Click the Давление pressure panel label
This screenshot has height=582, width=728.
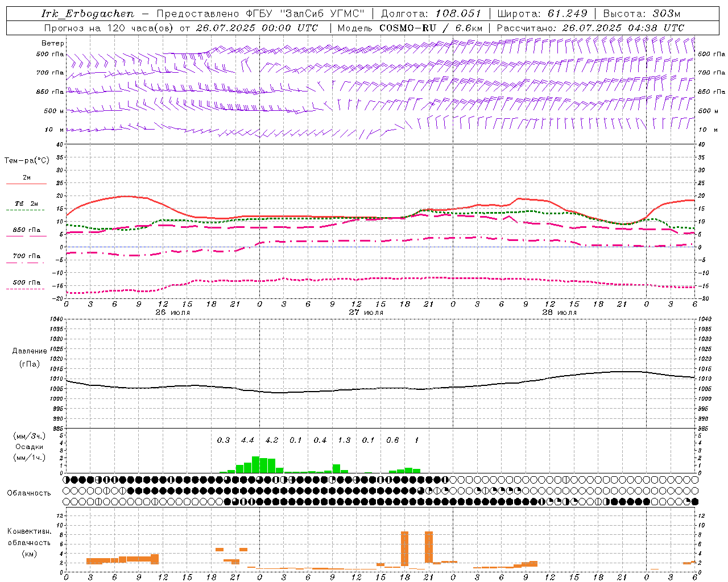click(30, 351)
